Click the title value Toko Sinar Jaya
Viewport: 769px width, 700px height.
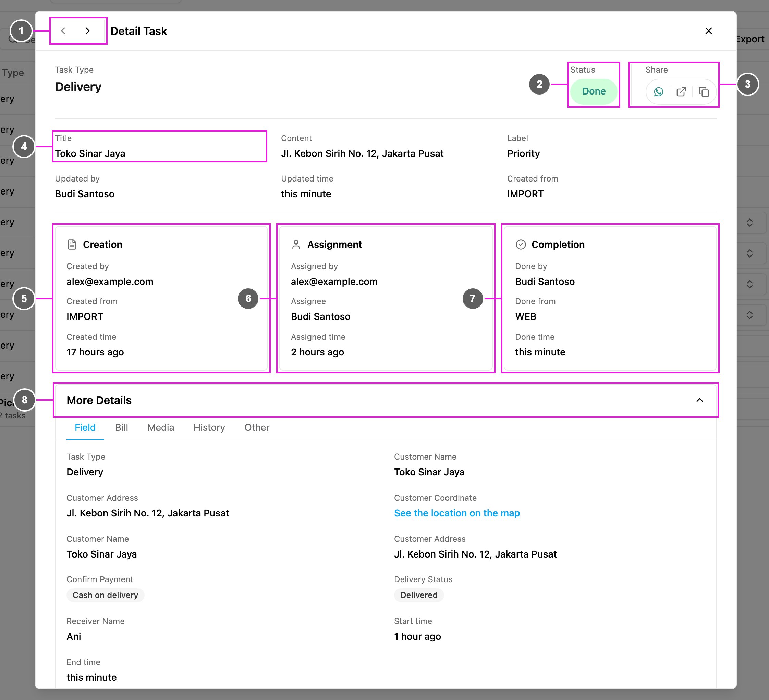[90, 154]
